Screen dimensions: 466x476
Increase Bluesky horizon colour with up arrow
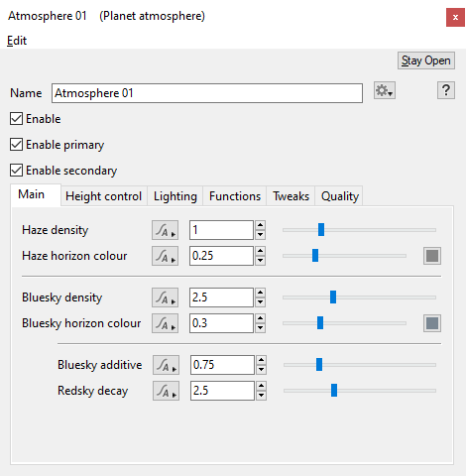pyautogui.click(x=261, y=318)
